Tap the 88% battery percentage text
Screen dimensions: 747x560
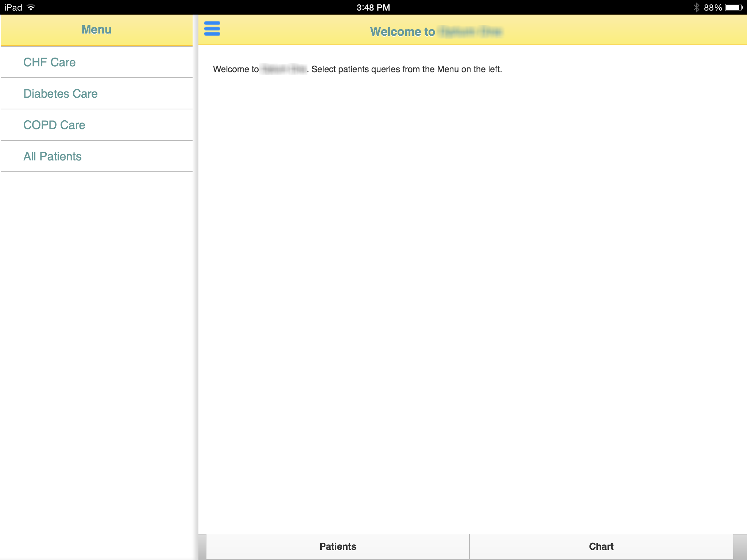[x=712, y=8]
